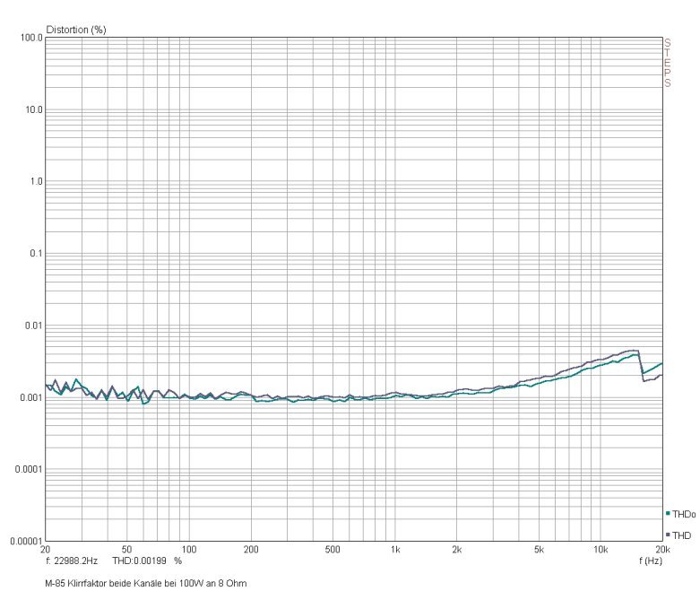Click the 1k tick on frequency axis
Screen dimensions: 700x591
pos(394,550)
